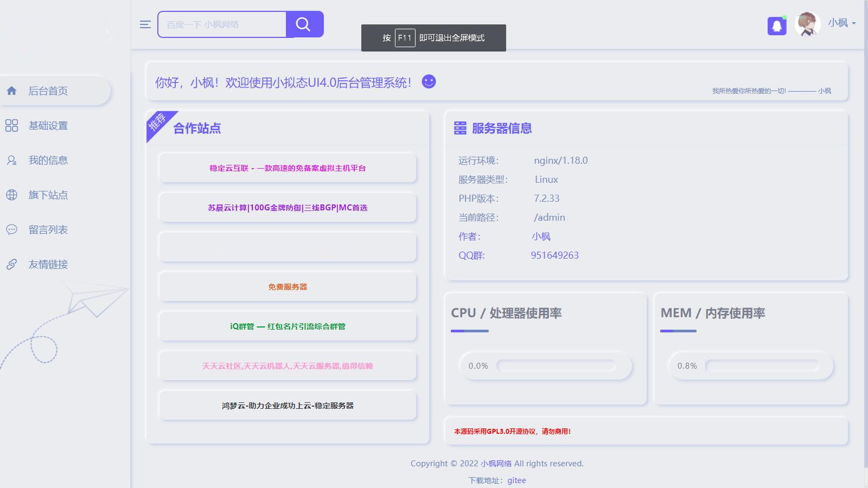Toggle the sidebar with the hamburger icon
Screen dimensions: 868x488
(x=145, y=24)
